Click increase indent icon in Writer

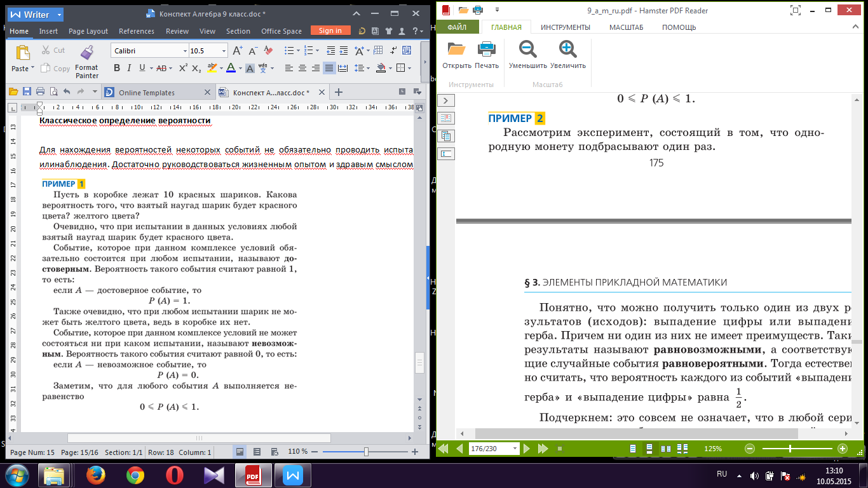(344, 51)
